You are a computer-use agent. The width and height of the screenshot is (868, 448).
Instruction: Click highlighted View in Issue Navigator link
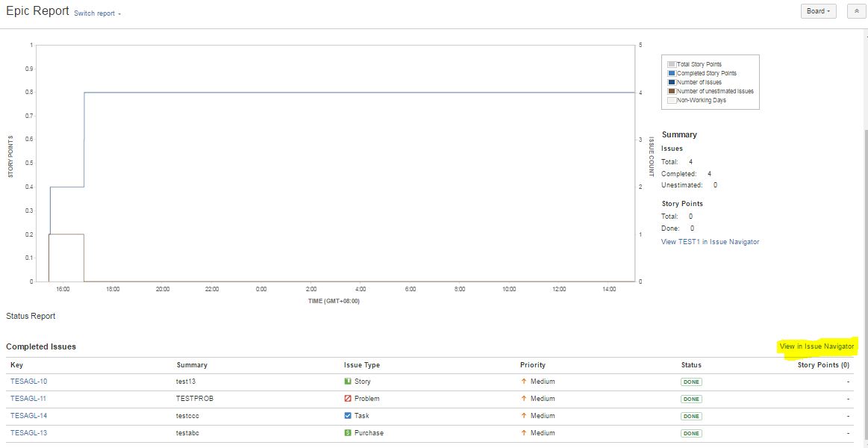click(x=817, y=346)
